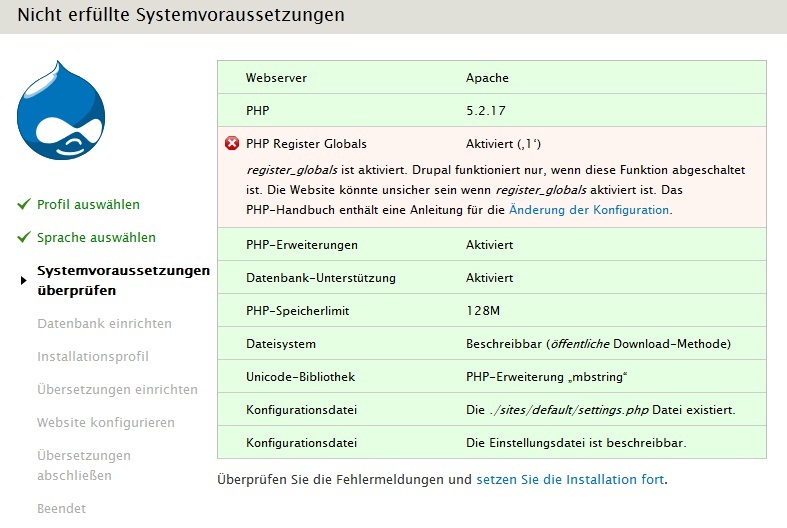Click the green checkmark next to Sprache auswählen

pyautogui.click(x=24, y=238)
